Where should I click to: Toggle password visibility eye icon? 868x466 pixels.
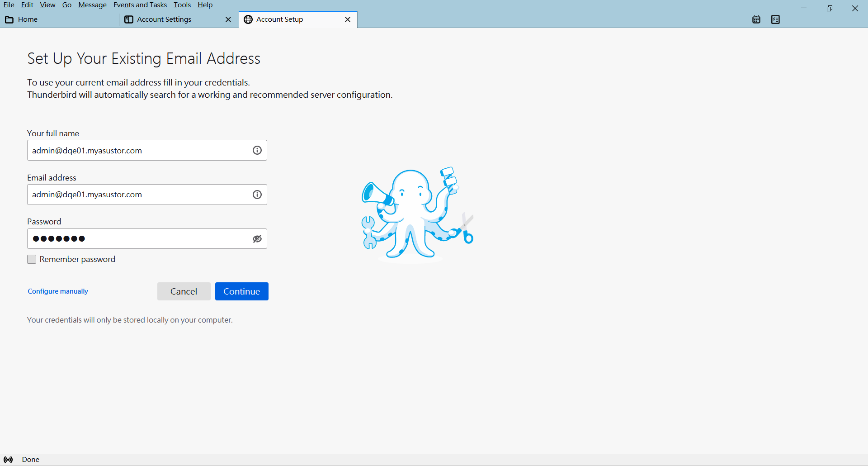(257, 239)
